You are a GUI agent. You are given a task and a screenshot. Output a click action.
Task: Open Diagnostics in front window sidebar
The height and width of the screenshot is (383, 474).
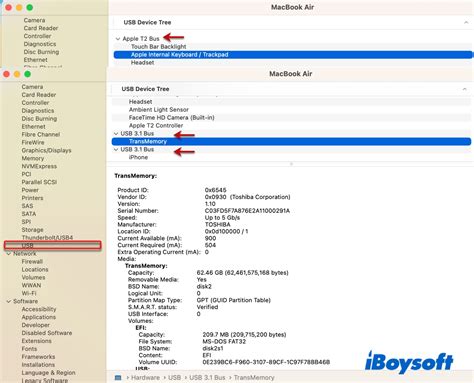38,111
